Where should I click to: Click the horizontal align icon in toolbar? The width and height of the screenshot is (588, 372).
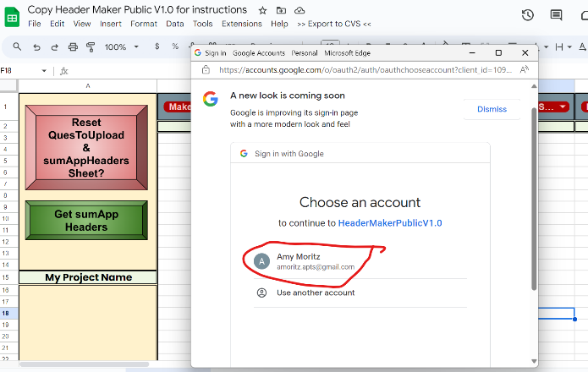pyautogui.click(x=559, y=46)
